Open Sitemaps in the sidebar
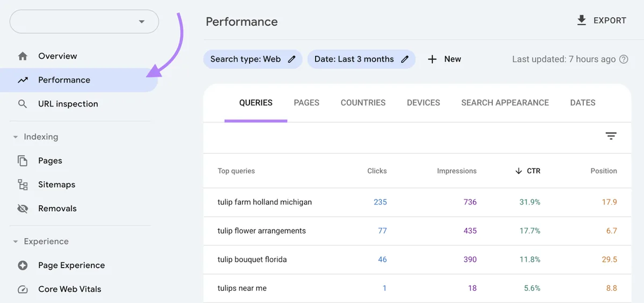 point(56,184)
